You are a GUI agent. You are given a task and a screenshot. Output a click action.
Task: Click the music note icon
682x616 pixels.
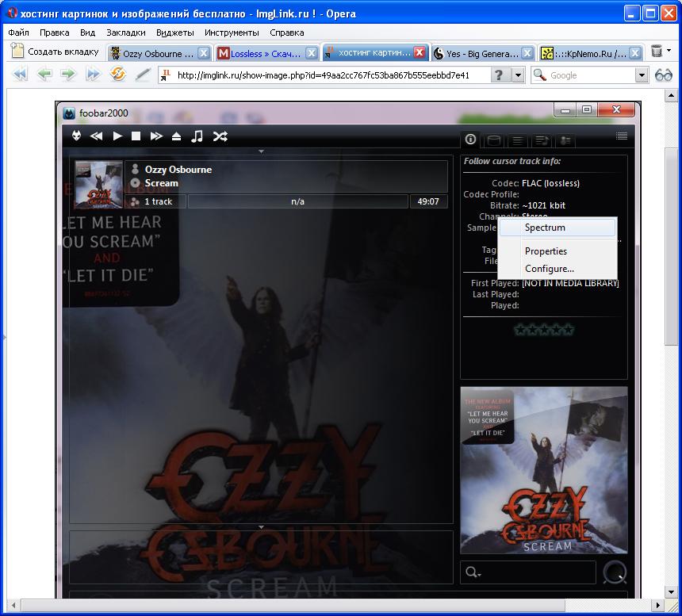tap(197, 136)
